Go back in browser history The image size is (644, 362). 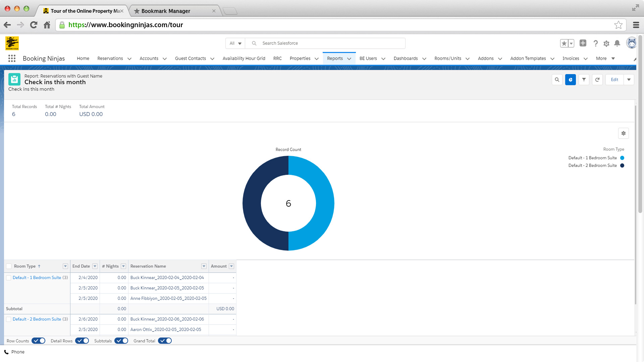tap(7, 25)
